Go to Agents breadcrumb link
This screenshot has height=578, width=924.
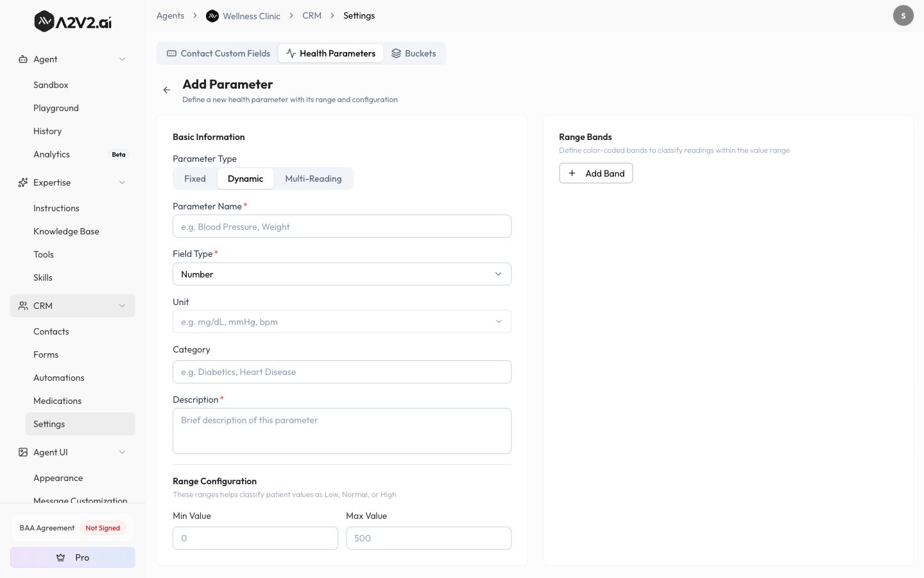(x=170, y=15)
